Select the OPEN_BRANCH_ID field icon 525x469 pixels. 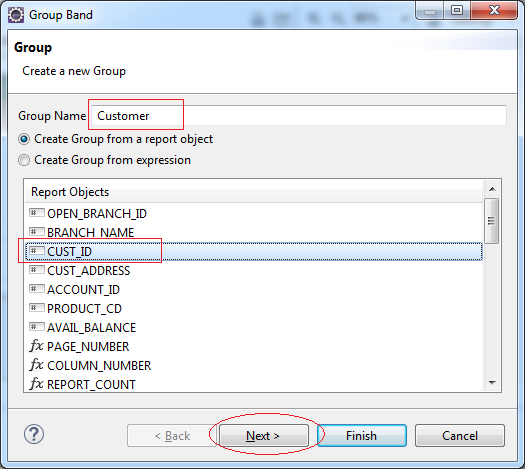tap(36, 213)
